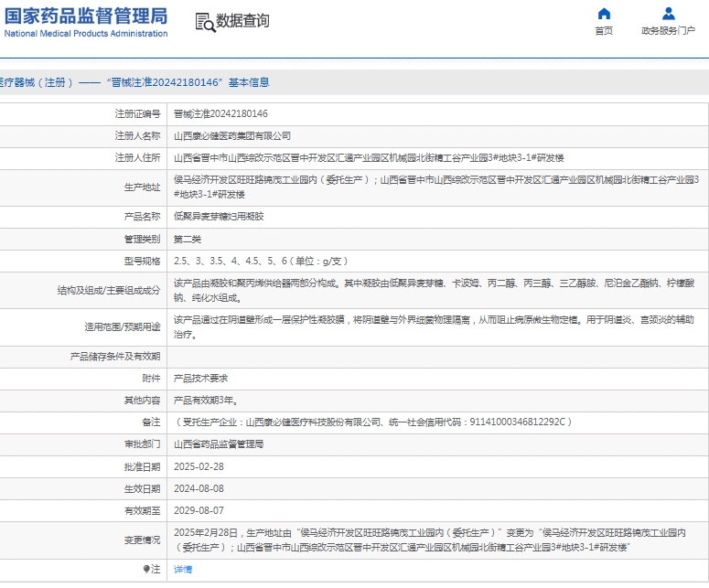Viewport: 709px width, 588px height.
Task: Click the 注册证编号 row label
Action: [x=137, y=114]
